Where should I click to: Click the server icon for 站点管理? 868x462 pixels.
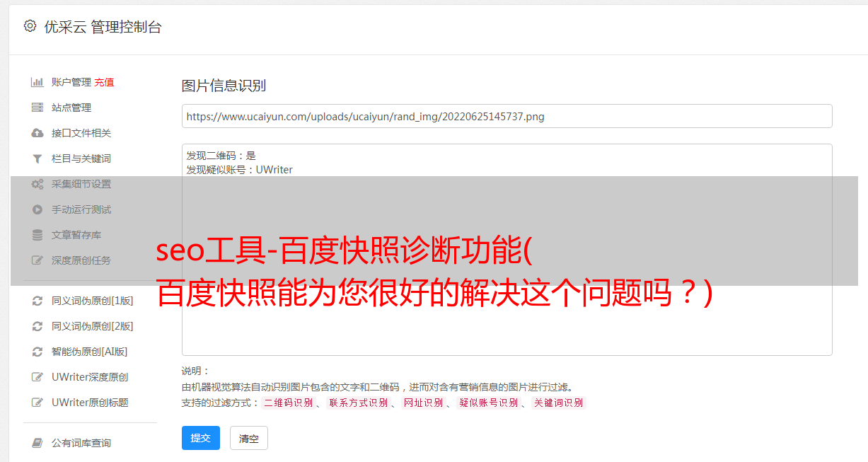[37, 108]
